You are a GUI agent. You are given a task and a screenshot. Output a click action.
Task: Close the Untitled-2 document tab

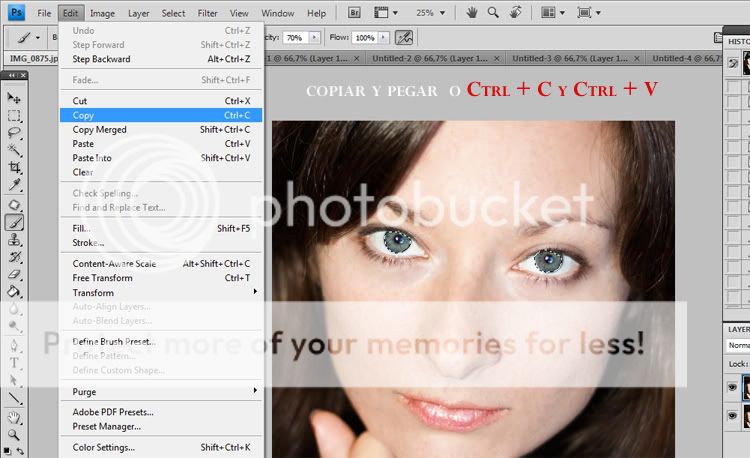[x=496, y=58]
